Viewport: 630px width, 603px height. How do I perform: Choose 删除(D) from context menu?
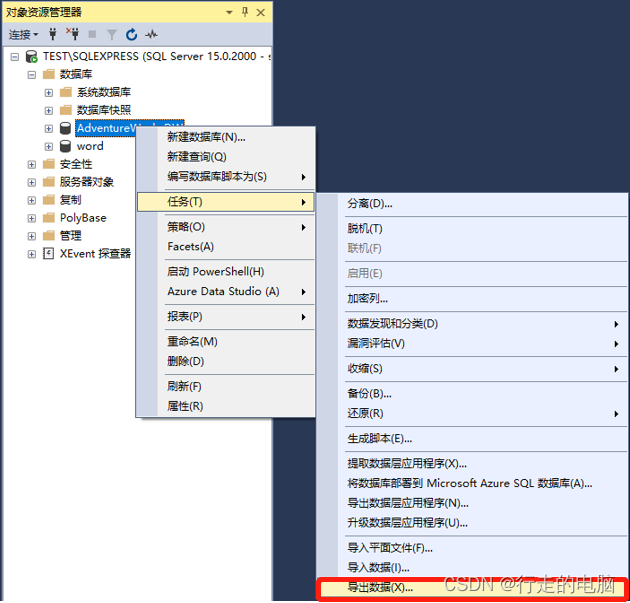pyautogui.click(x=225, y=362)
